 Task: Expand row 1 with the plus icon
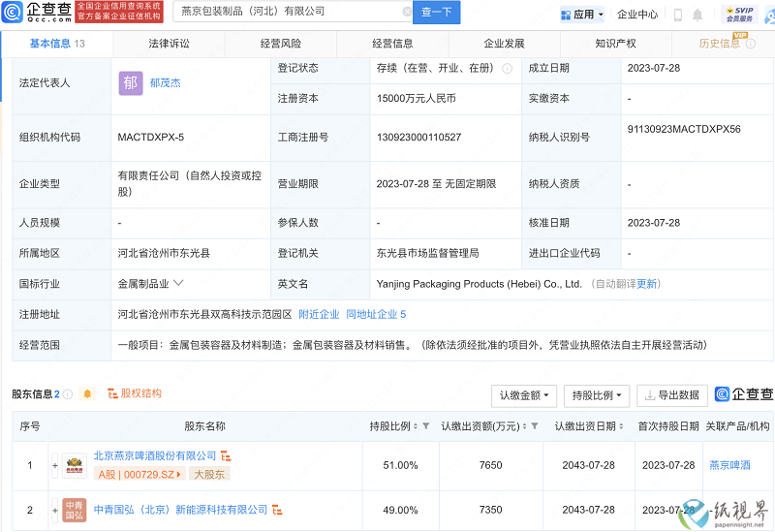pos(55,466)
